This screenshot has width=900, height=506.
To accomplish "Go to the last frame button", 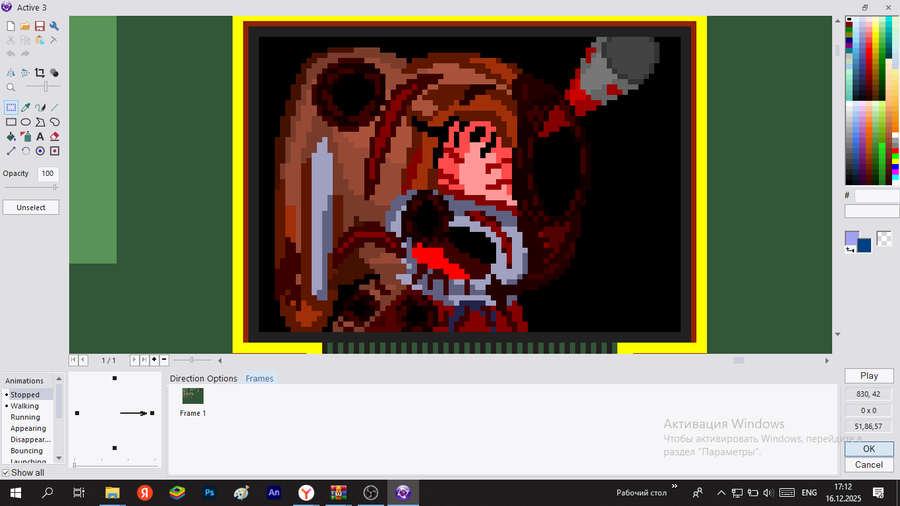I will point(144,360).
